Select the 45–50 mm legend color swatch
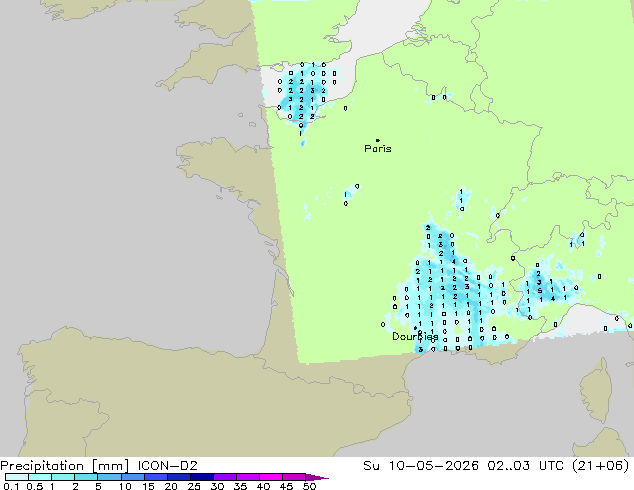 [x=294, y=477]
